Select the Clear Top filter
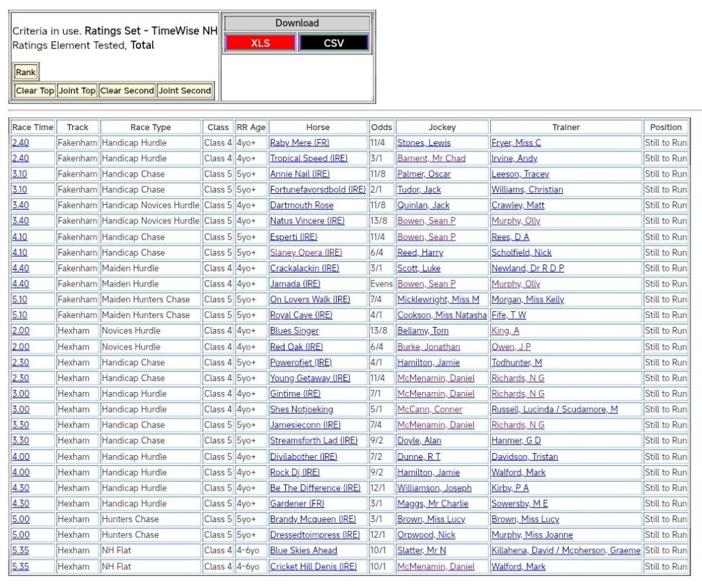Image resolution: width=702 pixels, height=588 pixels. [x=35, y=90]
